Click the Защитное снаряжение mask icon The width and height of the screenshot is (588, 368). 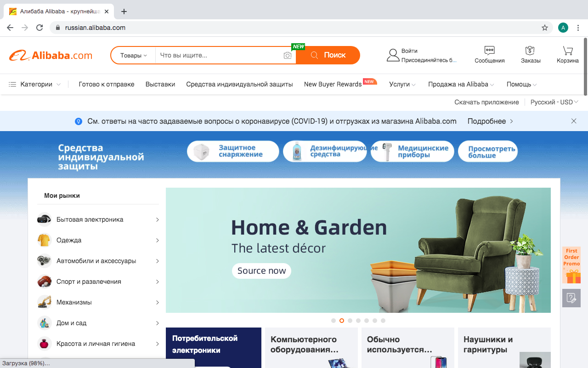(201, 151)
